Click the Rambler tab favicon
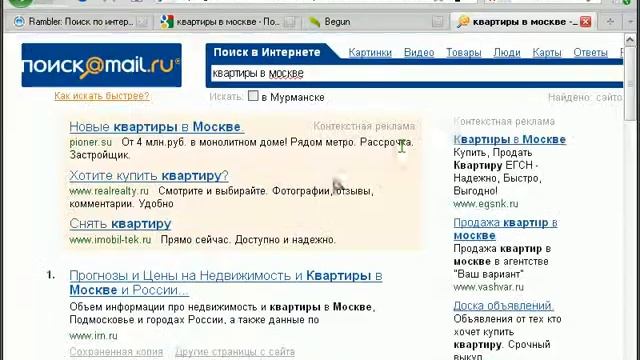The width and height of the screenshot is (640, 360). [x=19, y=22]
